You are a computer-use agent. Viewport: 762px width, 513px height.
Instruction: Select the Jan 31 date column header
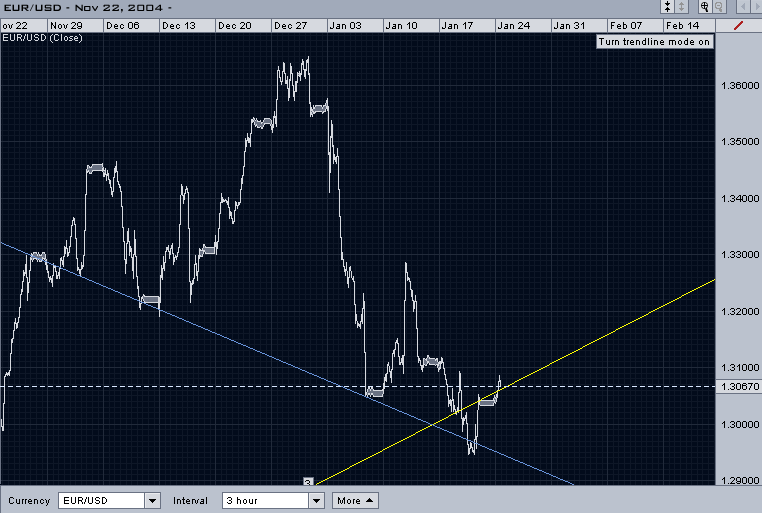coord(579,26)
